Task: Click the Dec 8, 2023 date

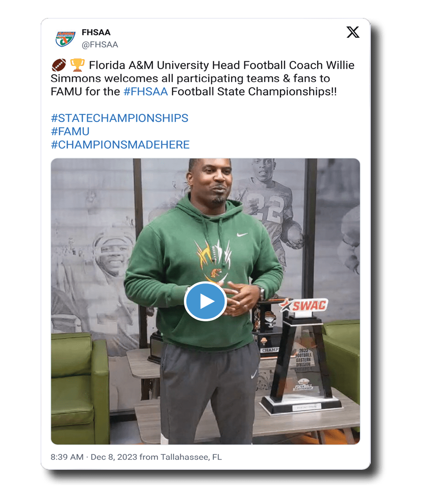Action: tap(114, 457)
